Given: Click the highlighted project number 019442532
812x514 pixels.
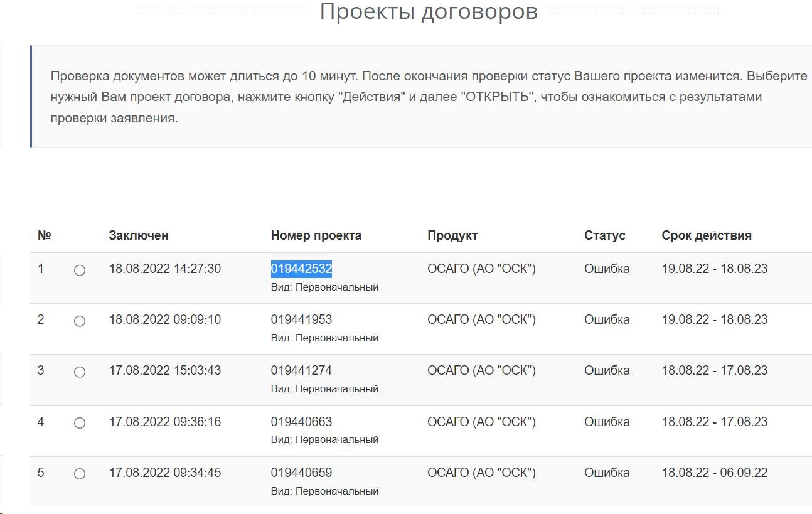Looking at the screenshot, I should (x=301, y=269).
